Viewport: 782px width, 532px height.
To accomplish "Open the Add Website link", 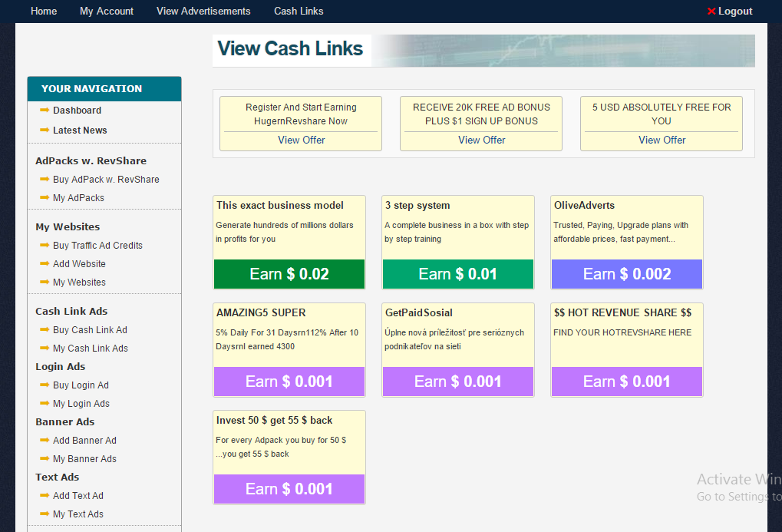I will [x=79, y=263].
